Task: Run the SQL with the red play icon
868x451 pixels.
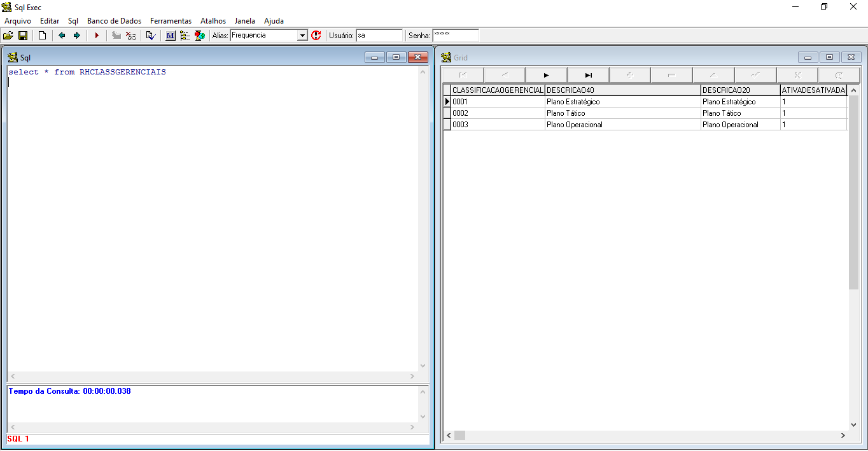Action: 97,36
